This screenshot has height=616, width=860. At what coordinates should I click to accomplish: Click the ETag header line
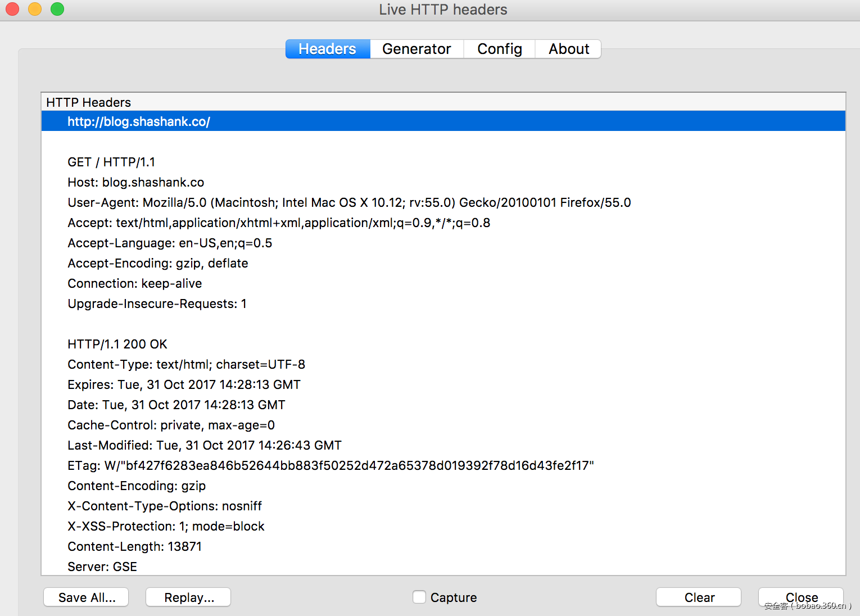331,465
